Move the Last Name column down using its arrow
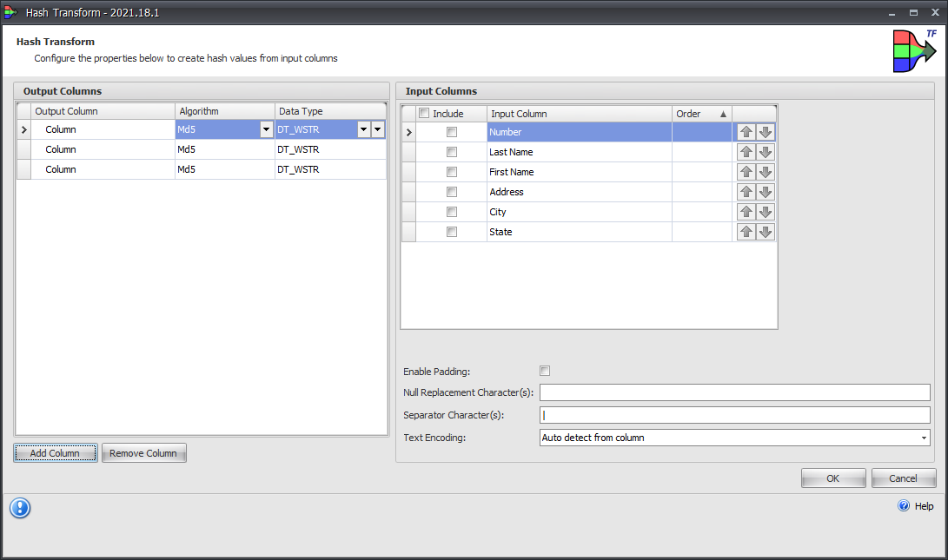This screenshot has height=560, width=948. pos(766,151)
